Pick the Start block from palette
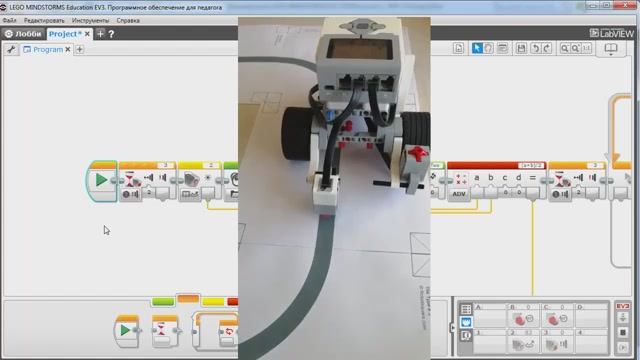This screenshot has height=360, width=640. (127, 331)
